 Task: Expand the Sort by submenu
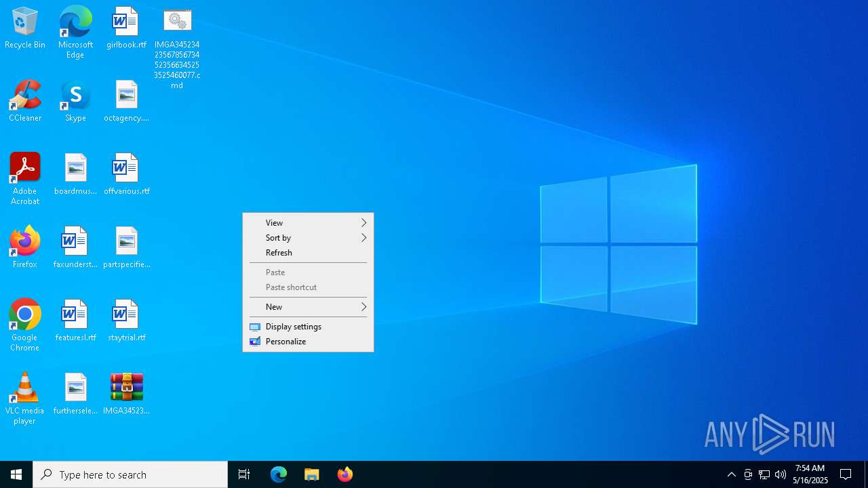308,238
